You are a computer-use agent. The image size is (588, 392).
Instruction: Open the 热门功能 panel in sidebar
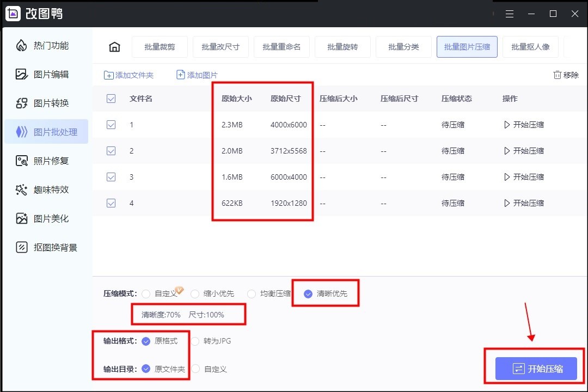point(47,46)
